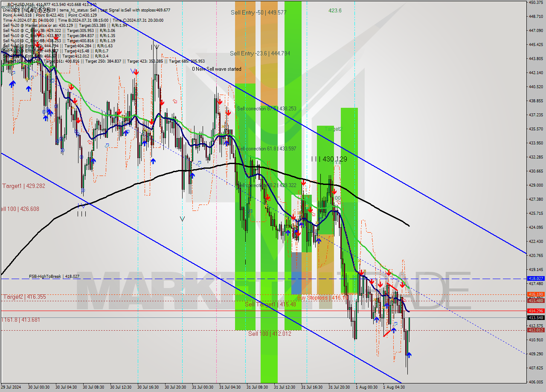Click 'Buy Stoploss | 416.19' label
The image size is (546, 392).
click(323, 297)
